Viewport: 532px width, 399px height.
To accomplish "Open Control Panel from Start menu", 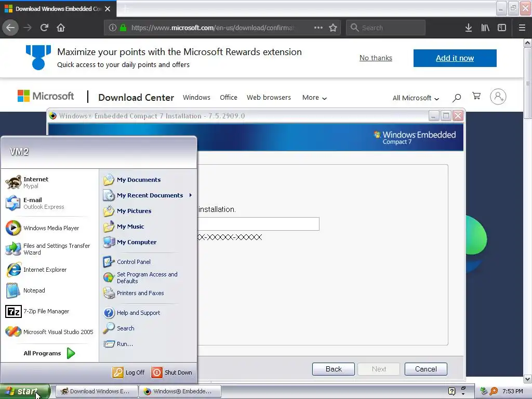I will (x=148, y=262).
